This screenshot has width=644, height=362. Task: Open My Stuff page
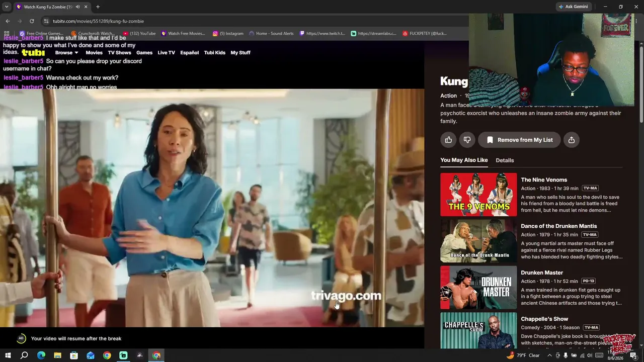tap(240, 53)
